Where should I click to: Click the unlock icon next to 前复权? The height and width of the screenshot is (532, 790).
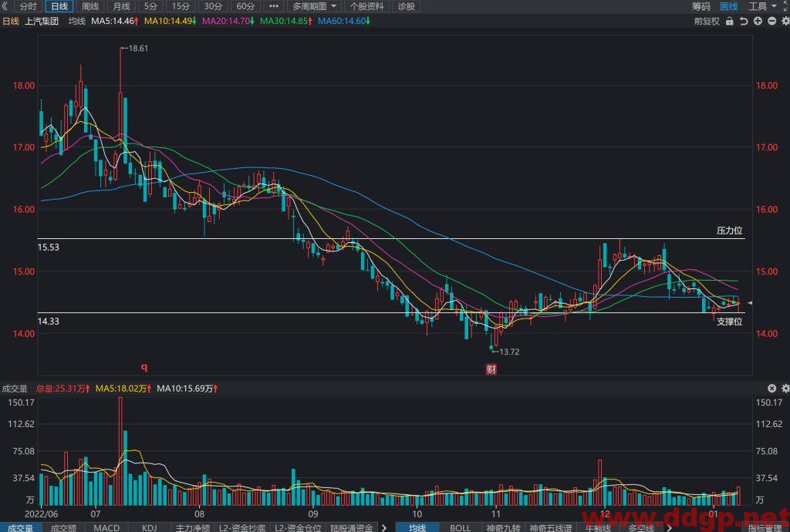729,21
